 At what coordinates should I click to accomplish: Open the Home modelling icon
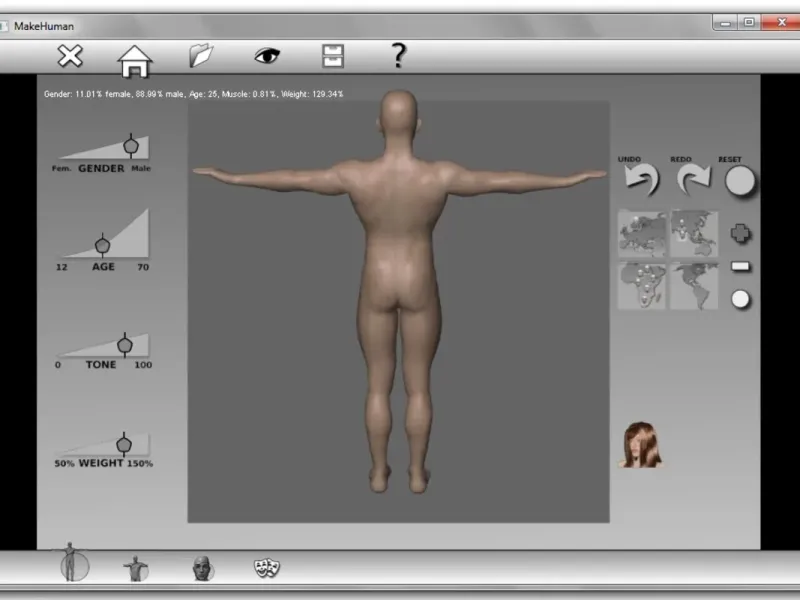click(135, 61)
